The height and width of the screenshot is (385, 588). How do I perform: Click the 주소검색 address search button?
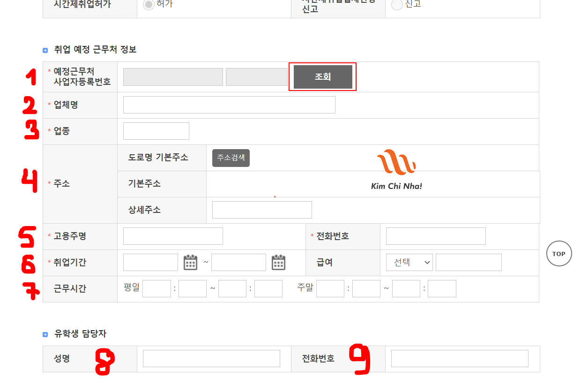coord(231,158)
